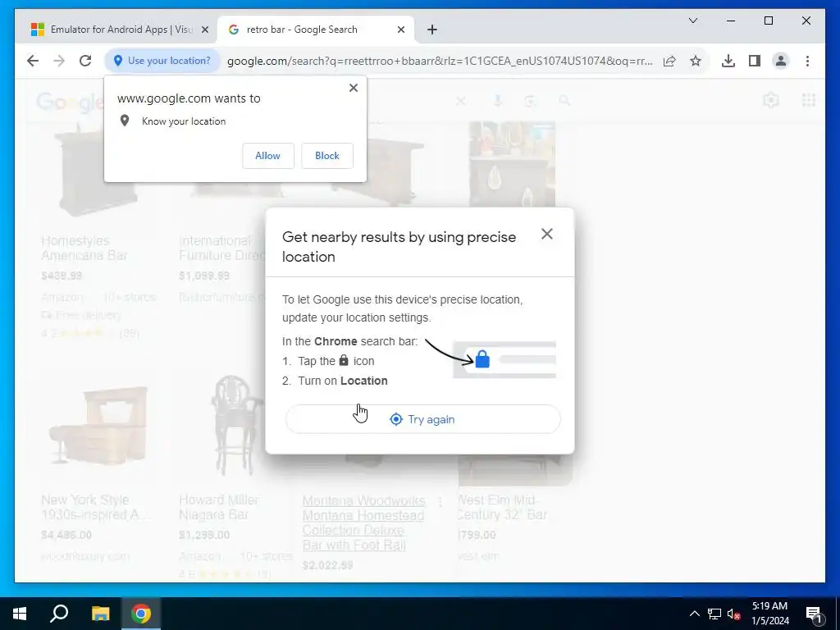Screen dimensions: 840x630
Task: Open Google quick settings gear
Action: click(770, 100)
